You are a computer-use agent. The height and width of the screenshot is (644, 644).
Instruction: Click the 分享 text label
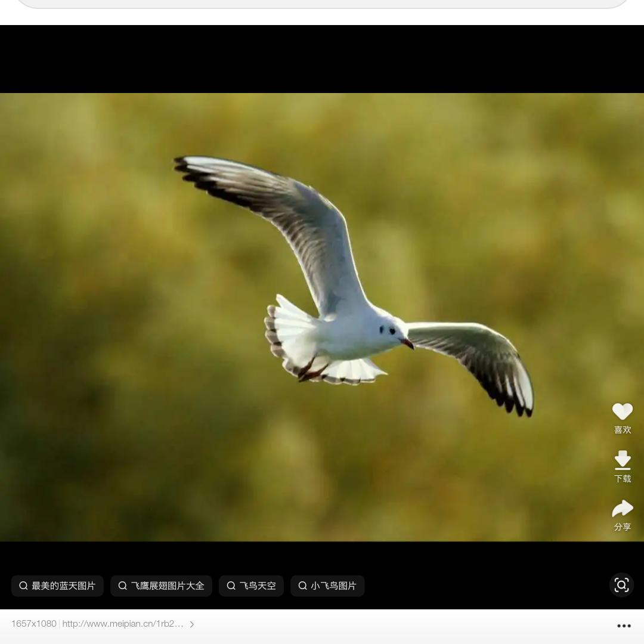622,527
